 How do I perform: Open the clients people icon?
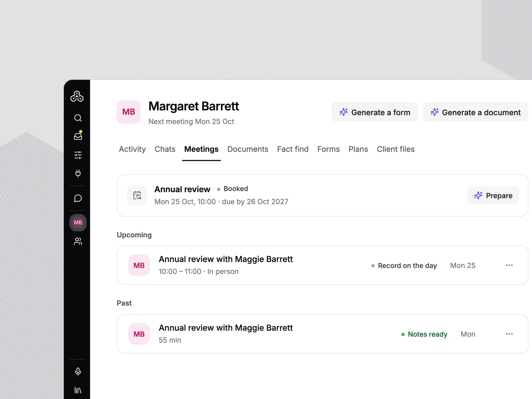click(x=78, y=241)
